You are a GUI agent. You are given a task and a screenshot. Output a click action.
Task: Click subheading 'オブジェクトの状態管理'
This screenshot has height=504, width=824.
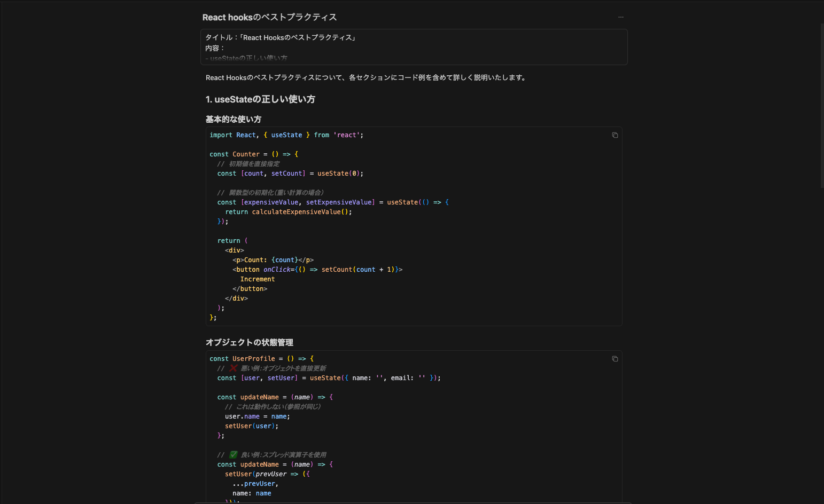tap(250, 342)
